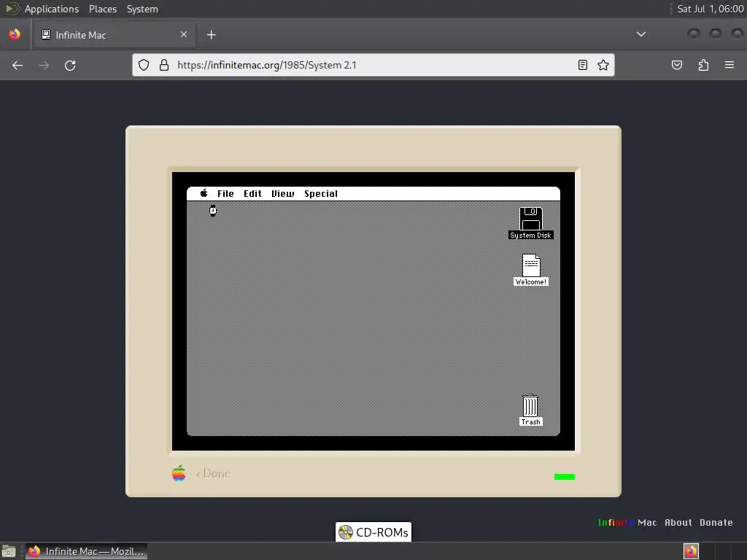
Task: Switch to the Infinite Mac tab
Action: point(115,35)
